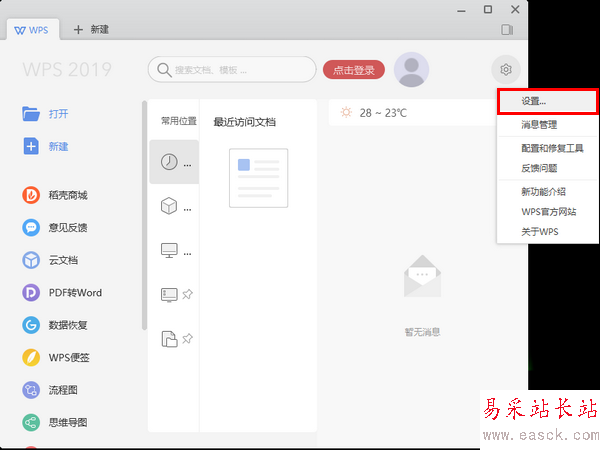
Task: Click the user avatar icon
Action: coord(411,70)
